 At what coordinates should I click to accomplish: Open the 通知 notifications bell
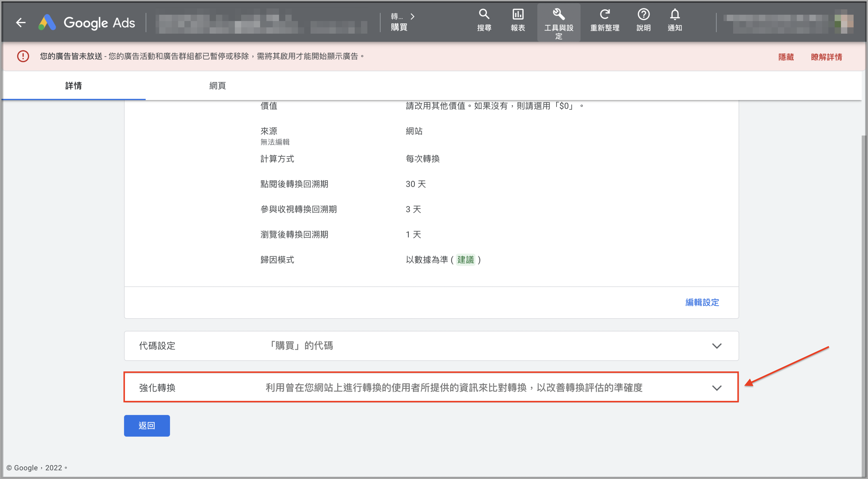675,20
